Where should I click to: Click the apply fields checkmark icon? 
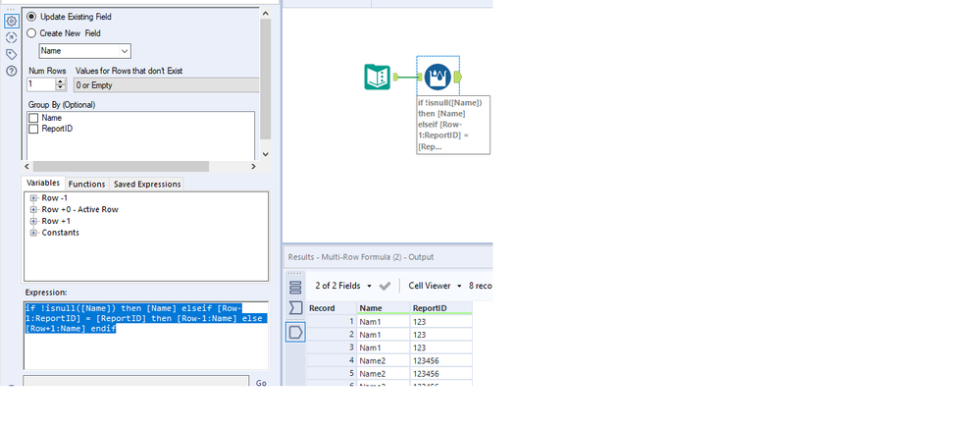(x=385, y=286)
